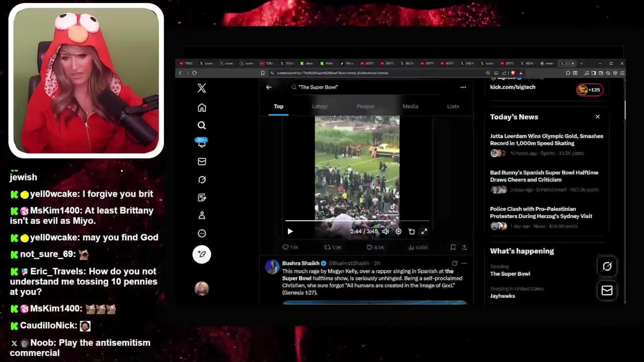
Task: Open Profile icon in X sidebar
Action: tap(202, 215)
